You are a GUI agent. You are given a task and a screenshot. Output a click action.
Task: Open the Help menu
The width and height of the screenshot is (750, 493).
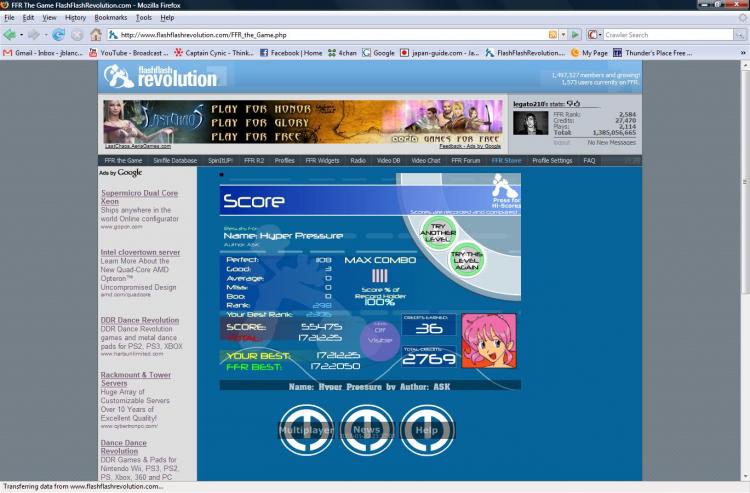pyautogui.click(x=167, y=18)
